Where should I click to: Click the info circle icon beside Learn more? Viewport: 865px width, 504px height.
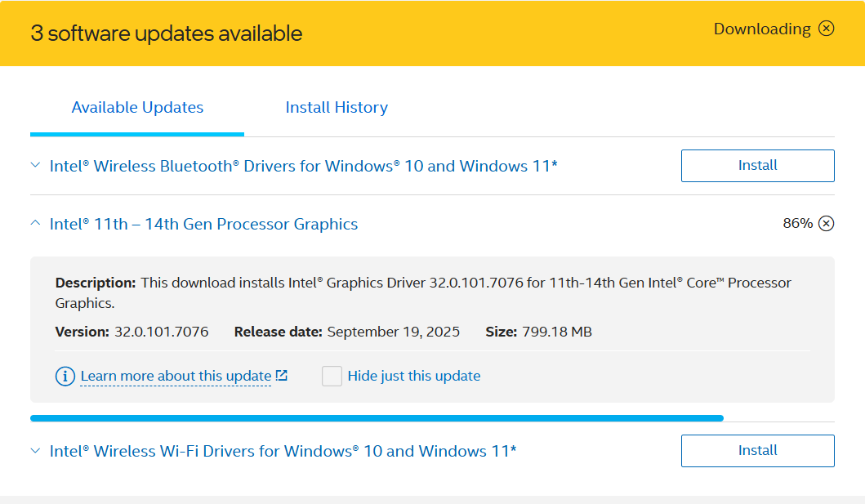(x=65, y=377)
